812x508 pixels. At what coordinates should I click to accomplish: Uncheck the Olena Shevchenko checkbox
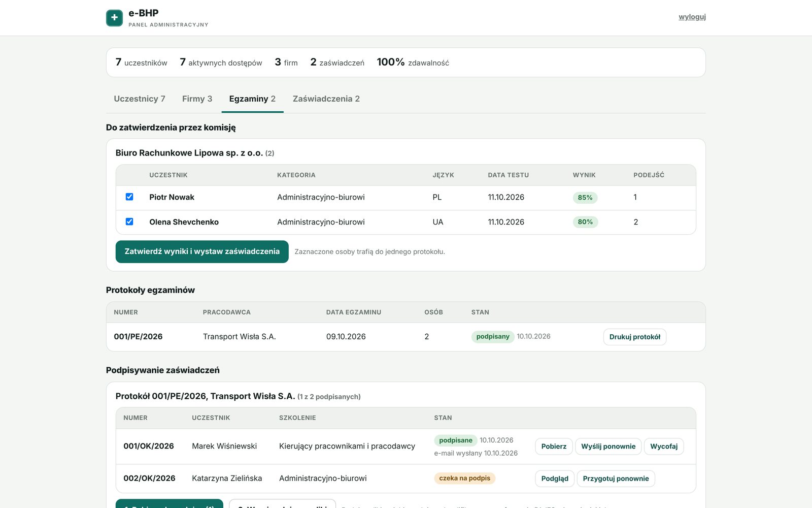coord(129,221)
